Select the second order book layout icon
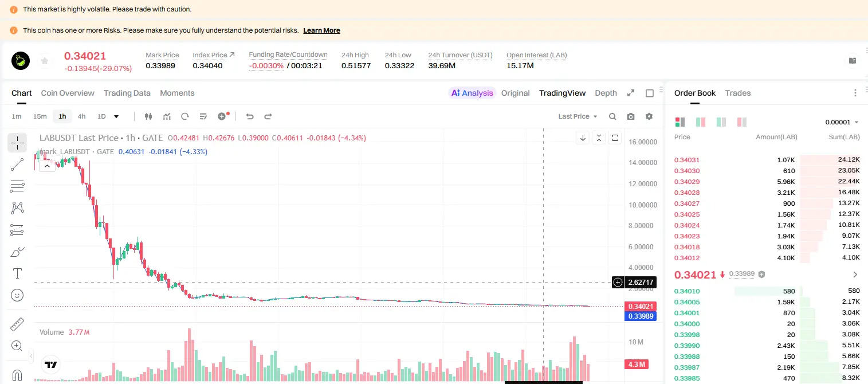The width and height of the screenshot is (868, 384). [x=701, y=122]
